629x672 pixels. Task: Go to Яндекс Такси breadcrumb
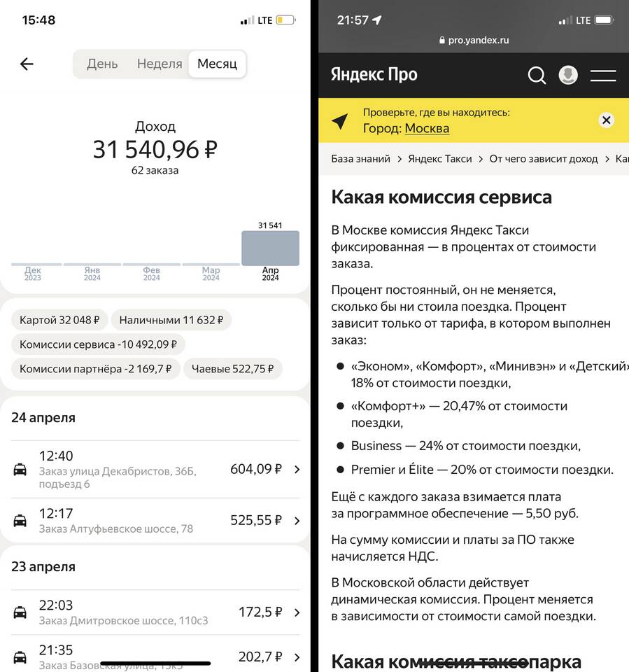click(439, 159)
